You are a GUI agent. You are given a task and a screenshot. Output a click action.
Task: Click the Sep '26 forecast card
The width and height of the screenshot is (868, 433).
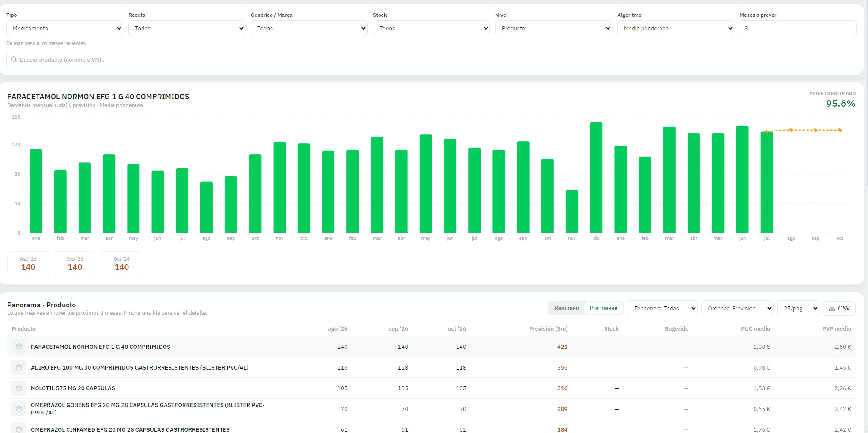click(75, 264)
